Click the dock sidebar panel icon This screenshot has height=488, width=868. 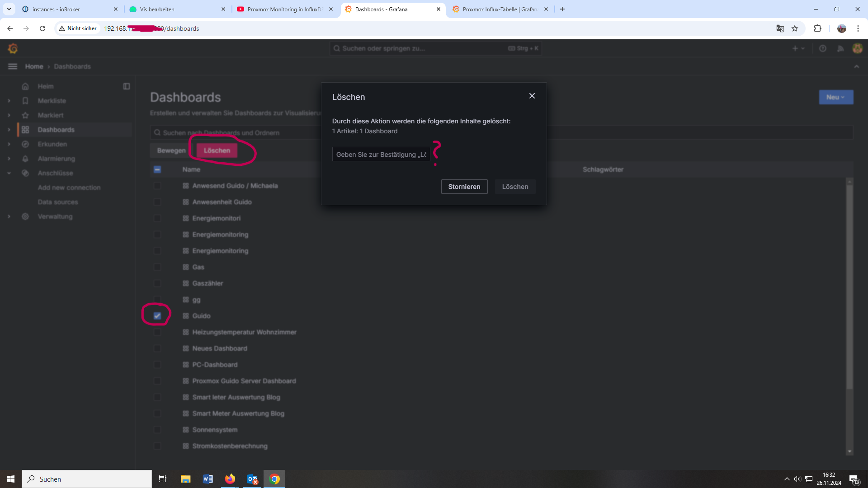127,86
